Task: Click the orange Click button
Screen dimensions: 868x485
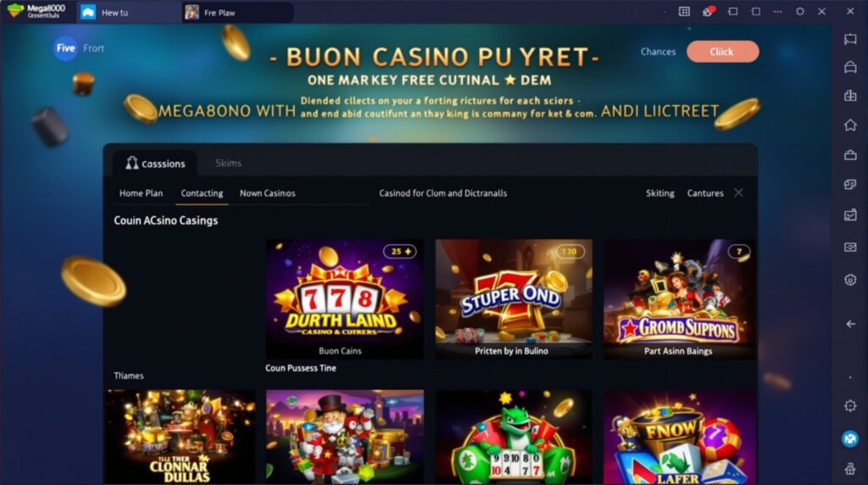Action: click(x=722, y=52)
